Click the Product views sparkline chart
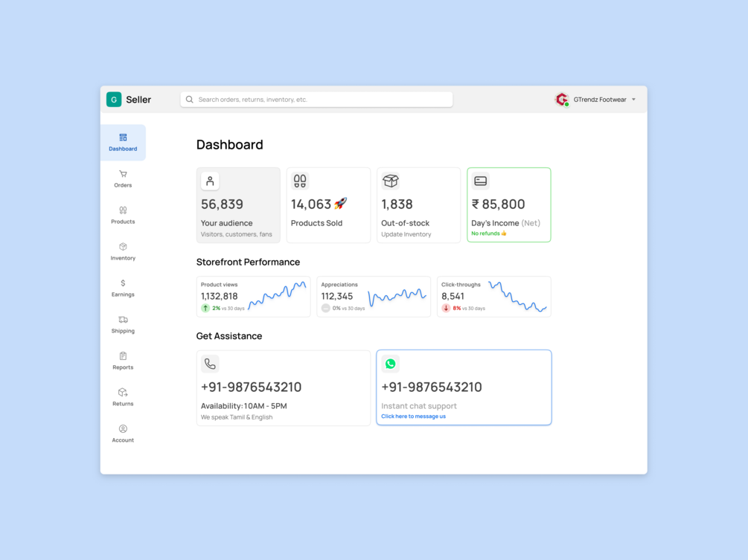748x560 pixels. 277,295
